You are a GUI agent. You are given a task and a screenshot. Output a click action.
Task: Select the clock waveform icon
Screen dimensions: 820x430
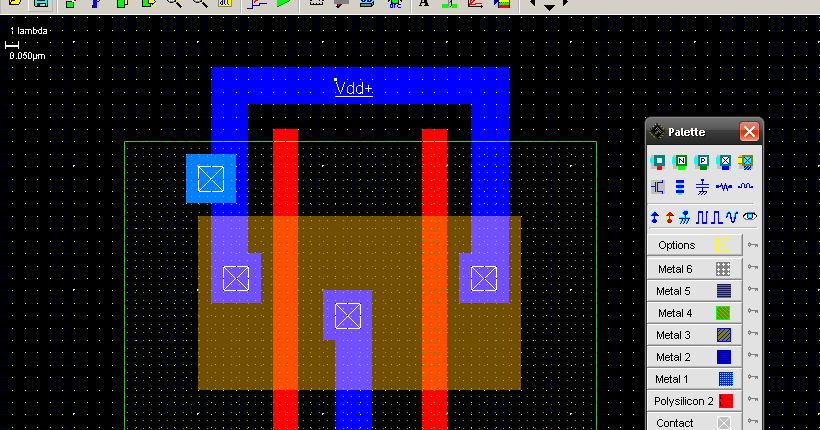pyautogui.click(x=701, y=217)
